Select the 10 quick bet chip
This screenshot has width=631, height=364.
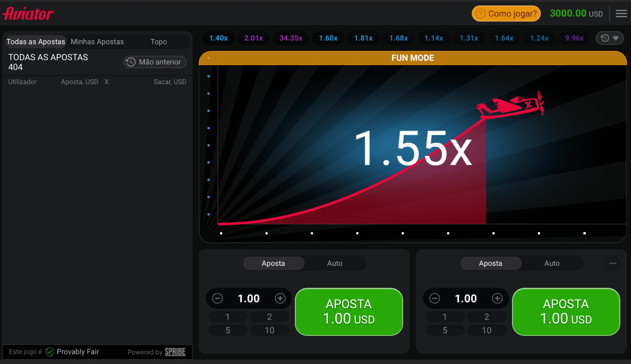269,330
